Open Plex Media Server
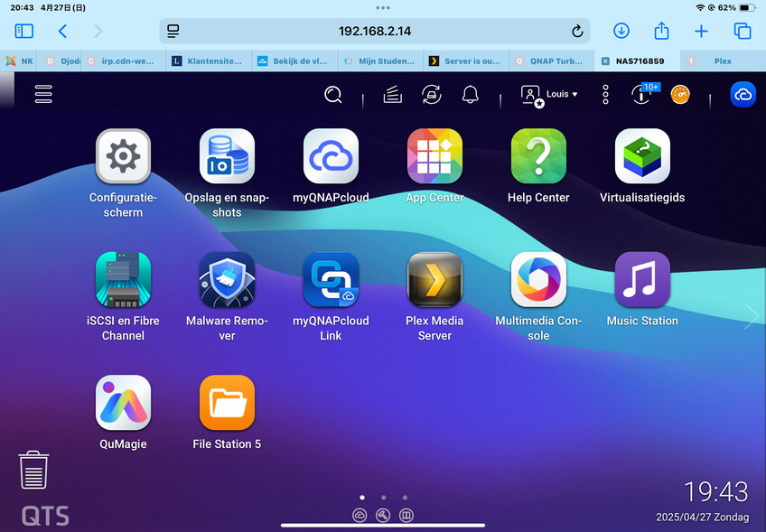The width and height of the screenshot is (766, 532). (x=434, y=279)
